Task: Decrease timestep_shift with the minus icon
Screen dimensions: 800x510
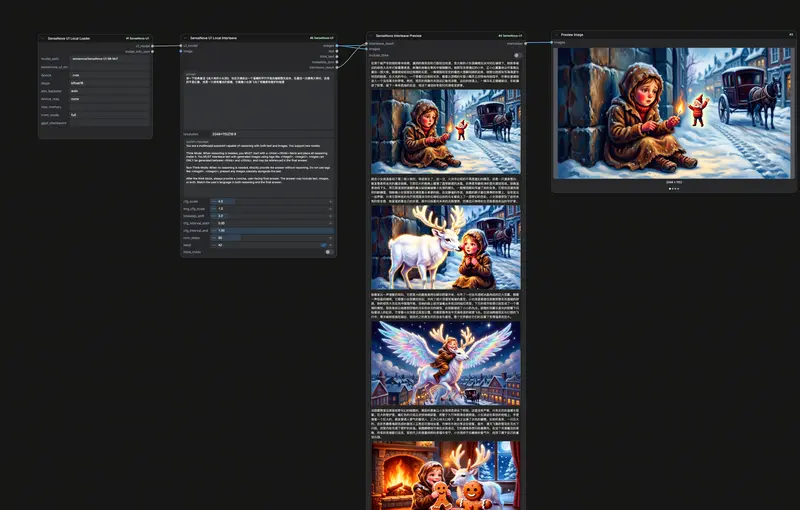Action: 214,216
